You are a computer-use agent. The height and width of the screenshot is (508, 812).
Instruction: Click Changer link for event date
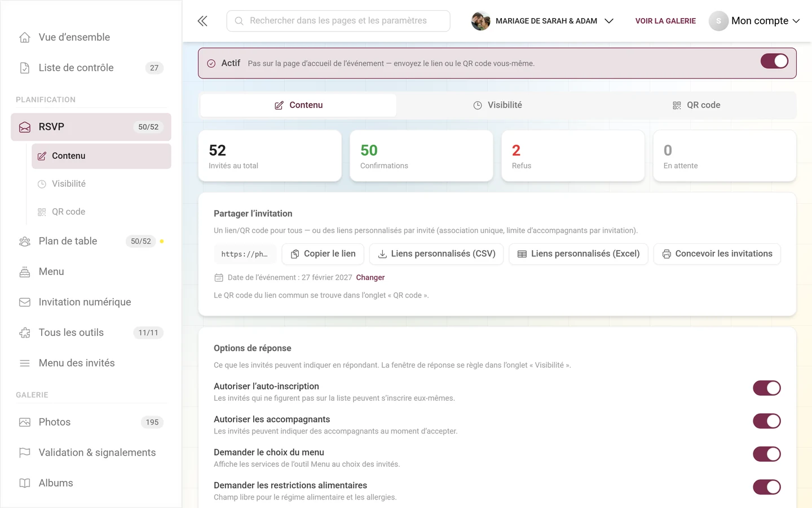point(370,278)
